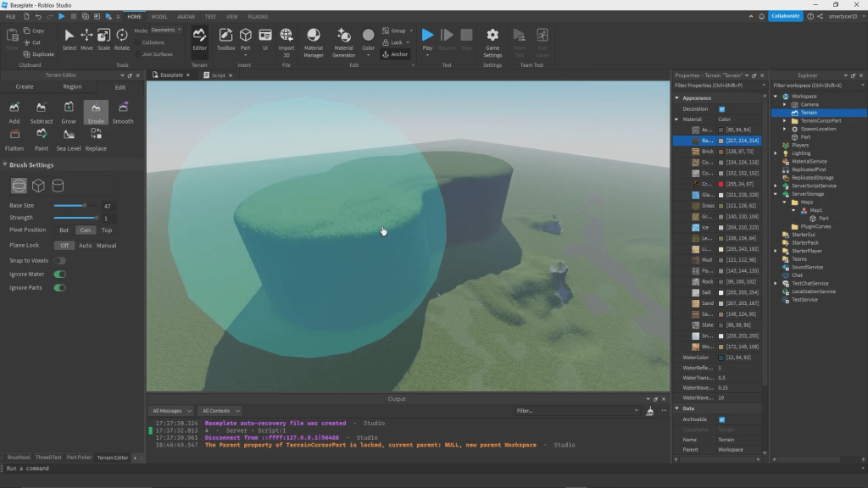Open the Mode Geometric dropdown
Screen dimensions: 868x488
coord(166,30)
